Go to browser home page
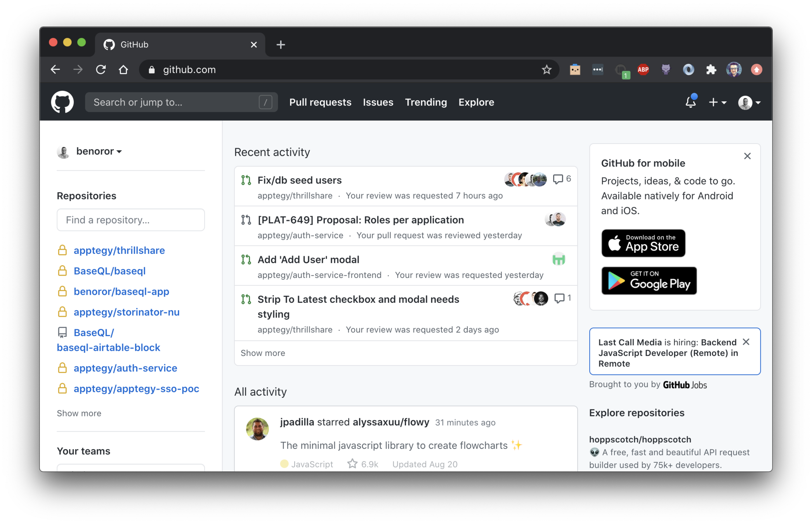 point(123,69)
